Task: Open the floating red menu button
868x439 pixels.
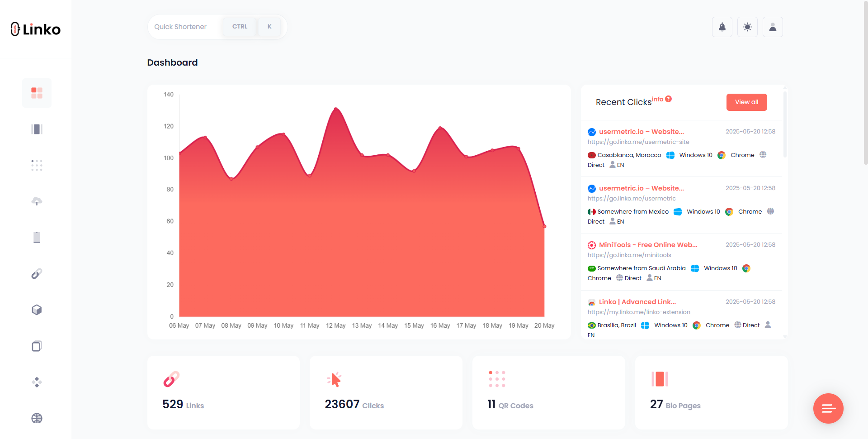Action: coord(828,408)
